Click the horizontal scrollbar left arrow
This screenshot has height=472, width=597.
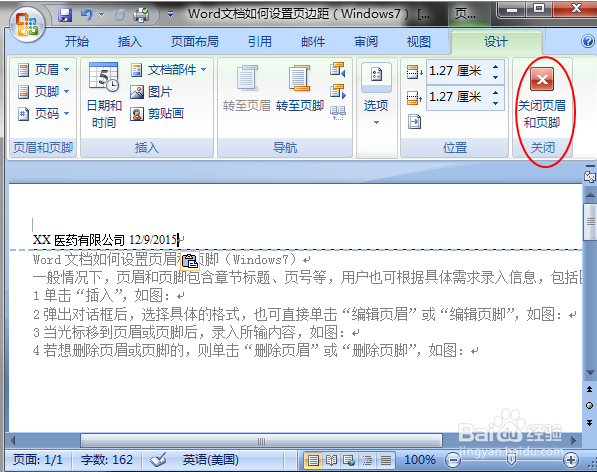[13, 441]
